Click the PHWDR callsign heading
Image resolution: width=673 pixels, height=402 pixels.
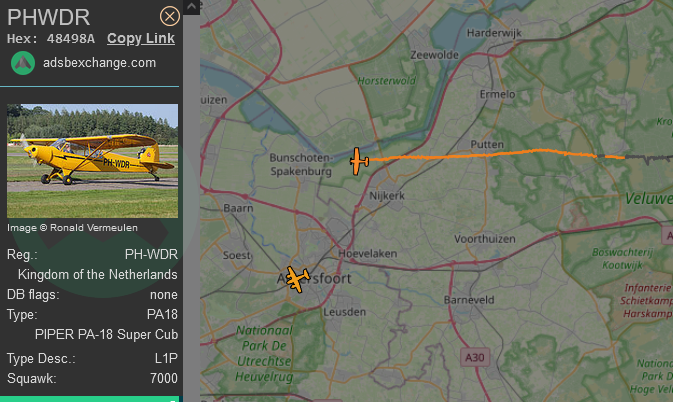[x=49, y=18]
